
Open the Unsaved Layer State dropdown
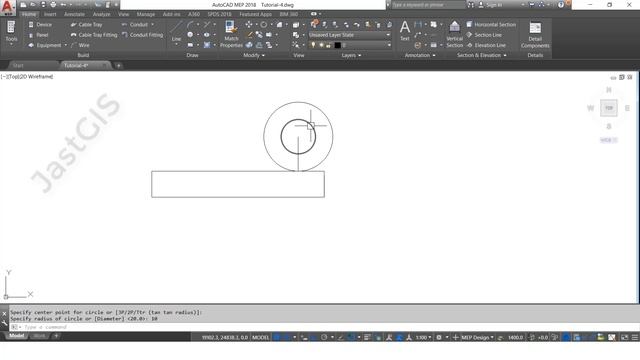350,35
